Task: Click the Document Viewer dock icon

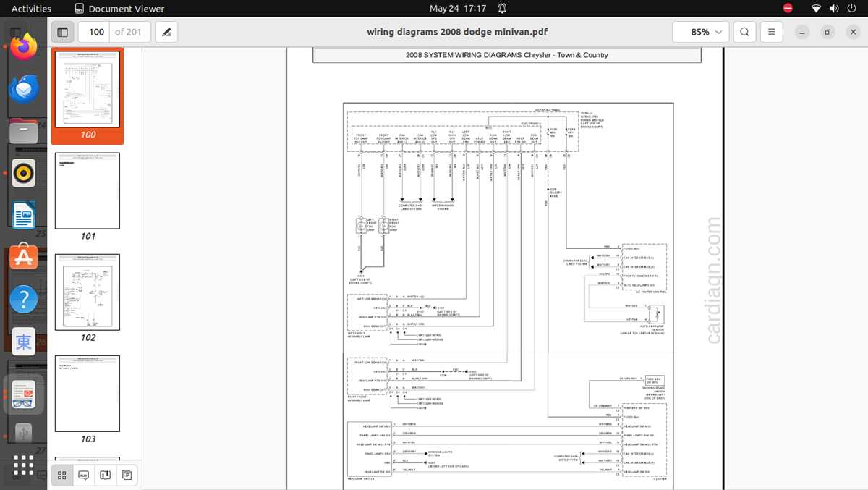Action: pos(23,394)
